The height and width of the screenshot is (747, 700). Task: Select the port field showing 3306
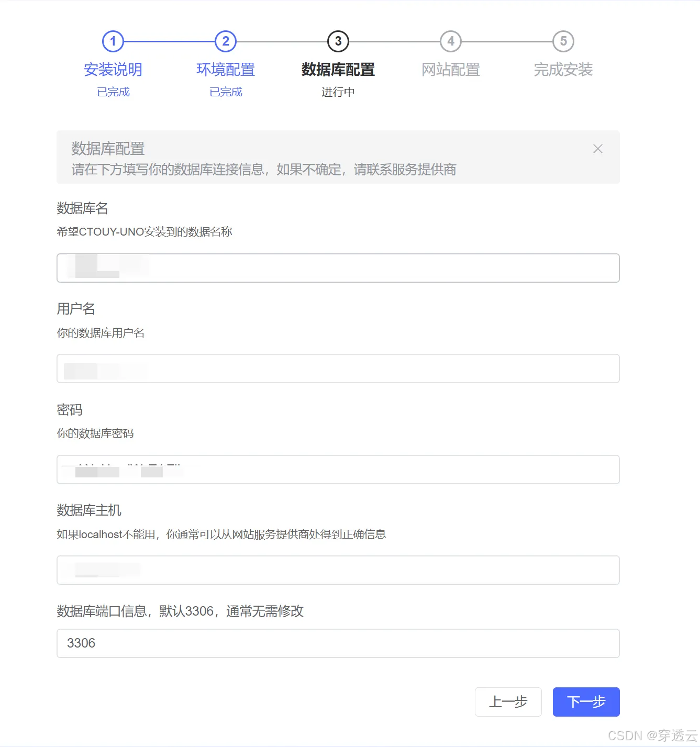(x=338, y=643)
